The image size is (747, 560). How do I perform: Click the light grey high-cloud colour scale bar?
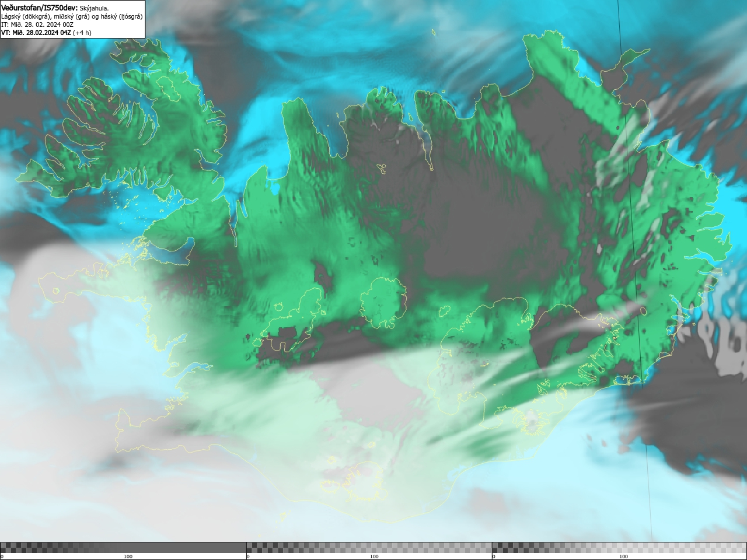tap(619, 547)
